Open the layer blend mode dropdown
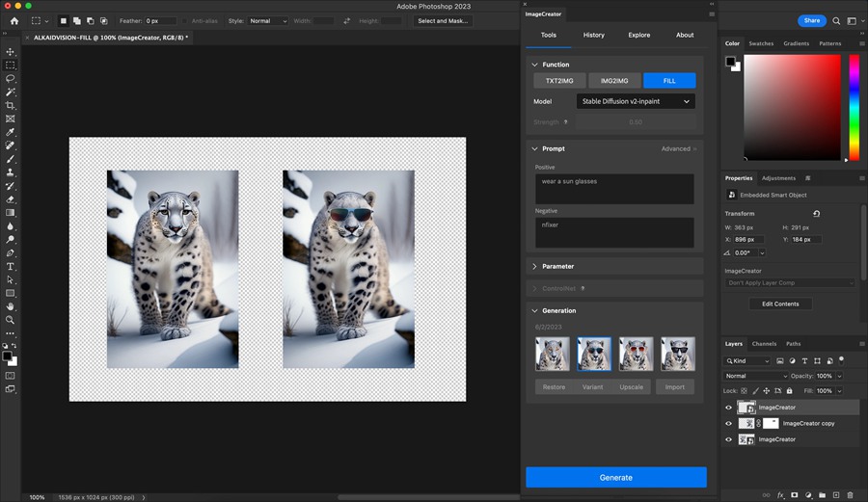868x502 pixels. (755, 376)
